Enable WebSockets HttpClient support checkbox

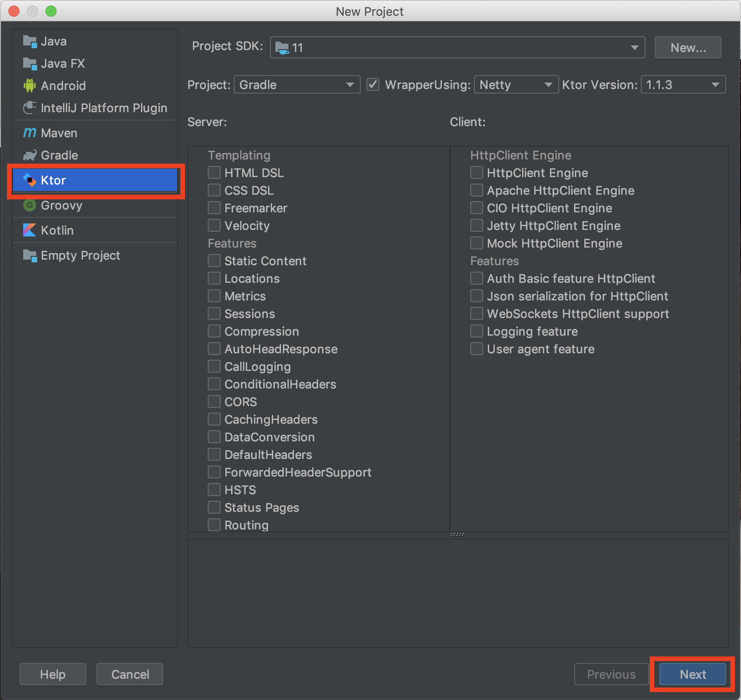[477, 314]
